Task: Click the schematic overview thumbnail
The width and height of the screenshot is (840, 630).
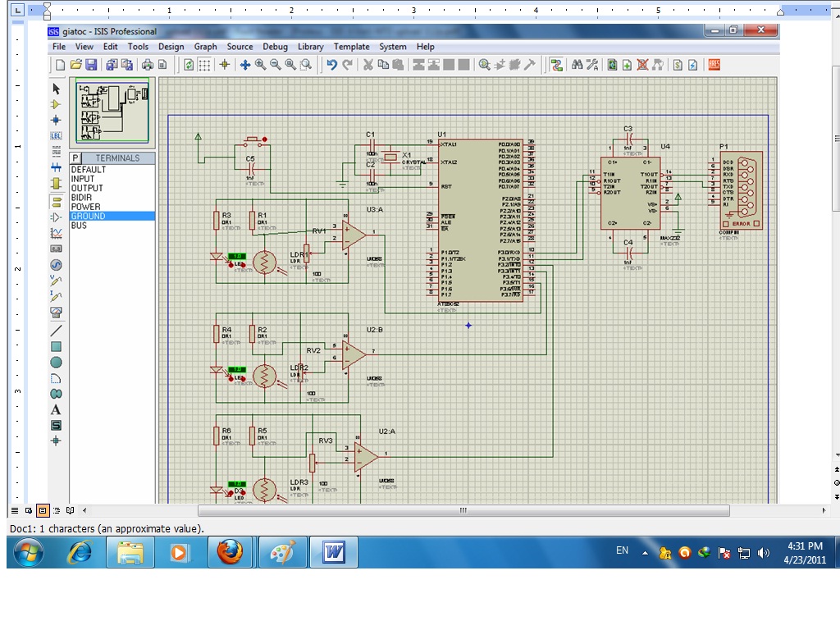Action: pyautogui.click(x=113, y=112)
